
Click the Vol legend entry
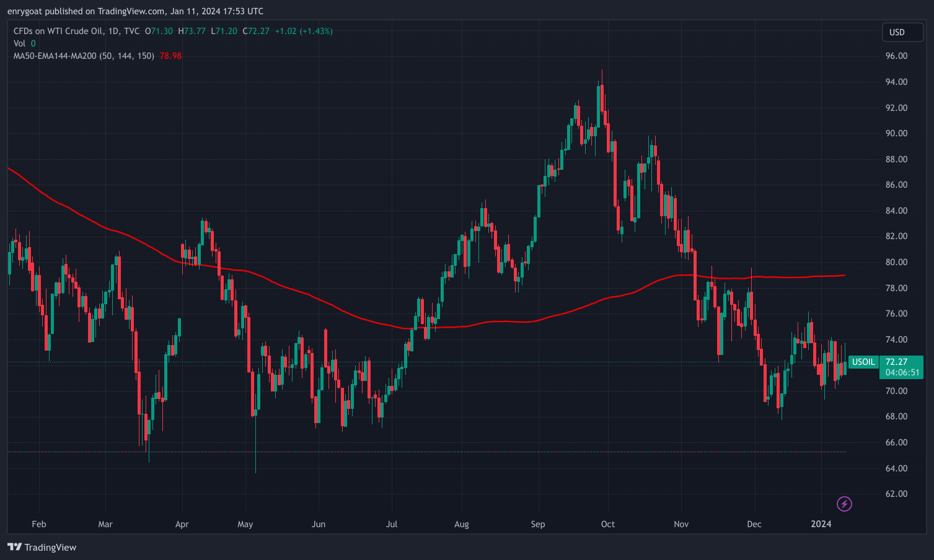click(x=20, y=43)
